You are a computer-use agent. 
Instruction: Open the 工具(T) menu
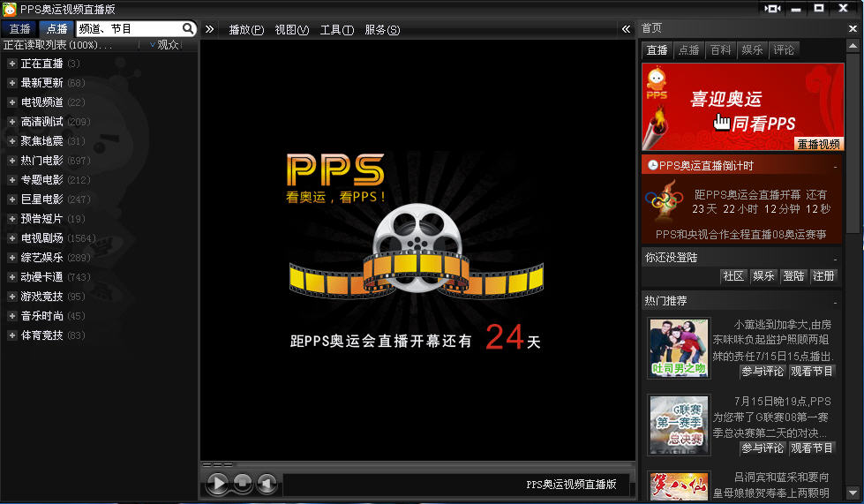pyautogui.click(x=336, y=30)
